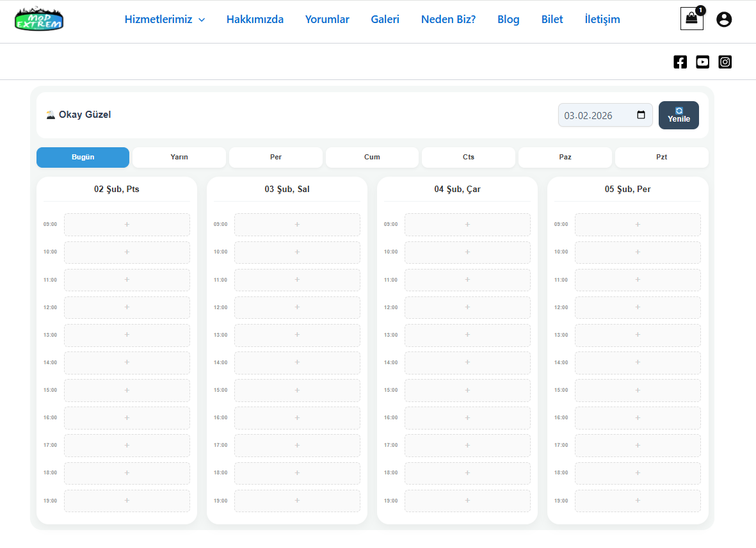Open the YouTube social icon
The height and width of the screenshot is (548, 756).
click(702, 62)
